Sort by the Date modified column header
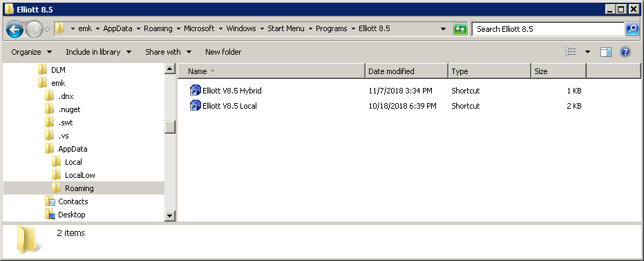Screen dimensions: 644x261 click(x=406, y=71)
